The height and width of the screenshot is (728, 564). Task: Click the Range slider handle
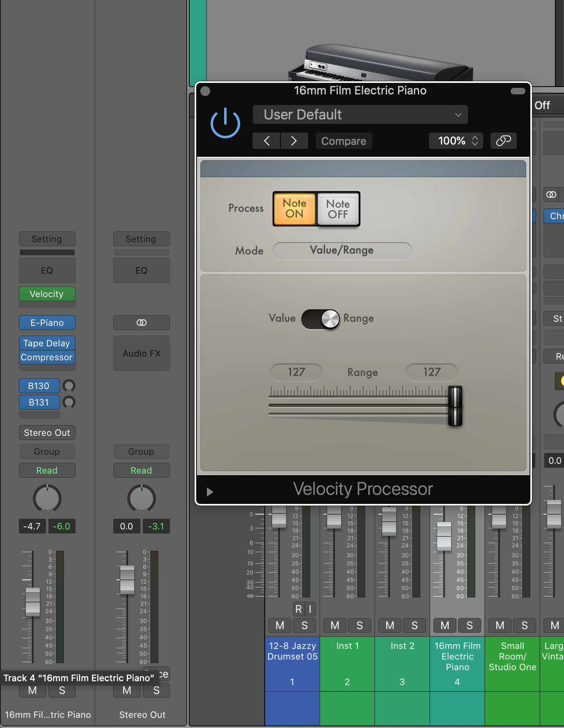(455, 405)
